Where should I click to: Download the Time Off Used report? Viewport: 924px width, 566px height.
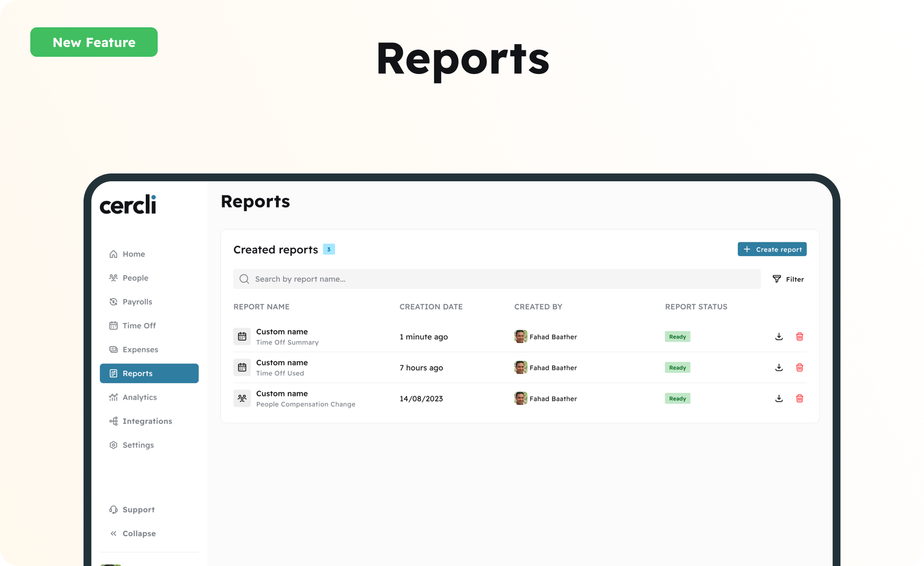pyautogui.click(x=779, y=368)
